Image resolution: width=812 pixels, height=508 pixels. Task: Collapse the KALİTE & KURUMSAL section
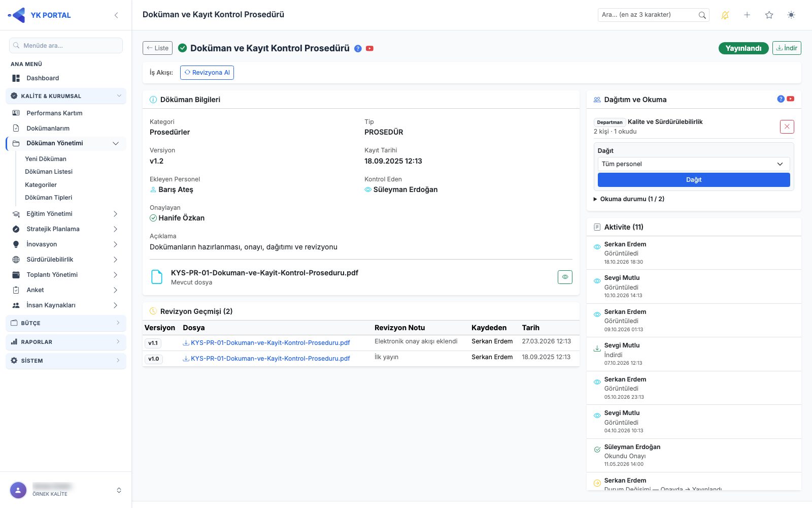(66, 96)
